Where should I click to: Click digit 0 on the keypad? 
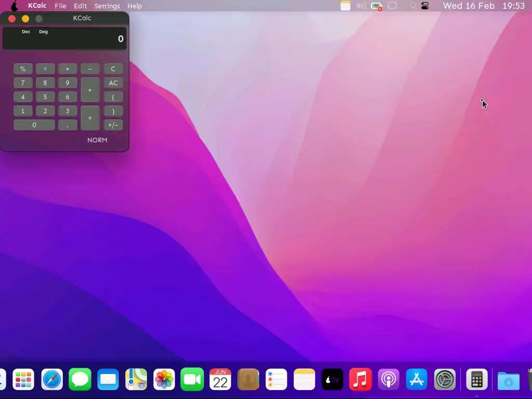(x=34, y=125)
